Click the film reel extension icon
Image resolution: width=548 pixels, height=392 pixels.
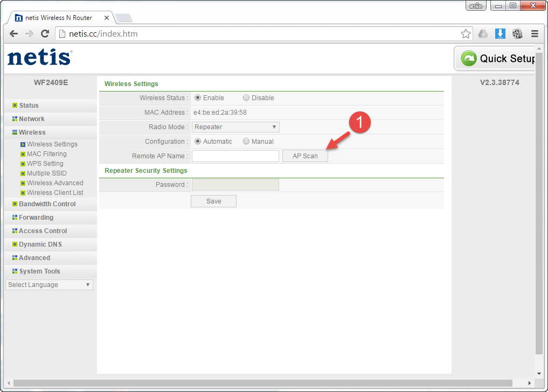click(x=517, y=34)
